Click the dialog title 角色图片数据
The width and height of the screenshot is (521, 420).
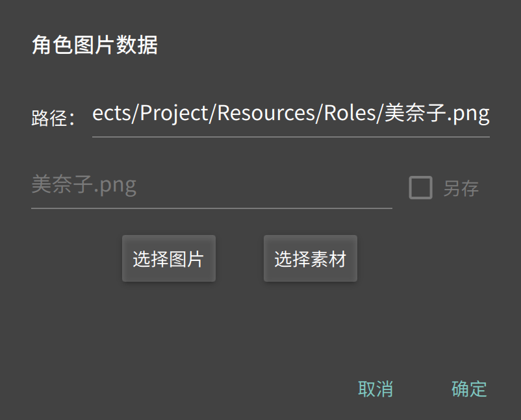(x=95, y=45)
